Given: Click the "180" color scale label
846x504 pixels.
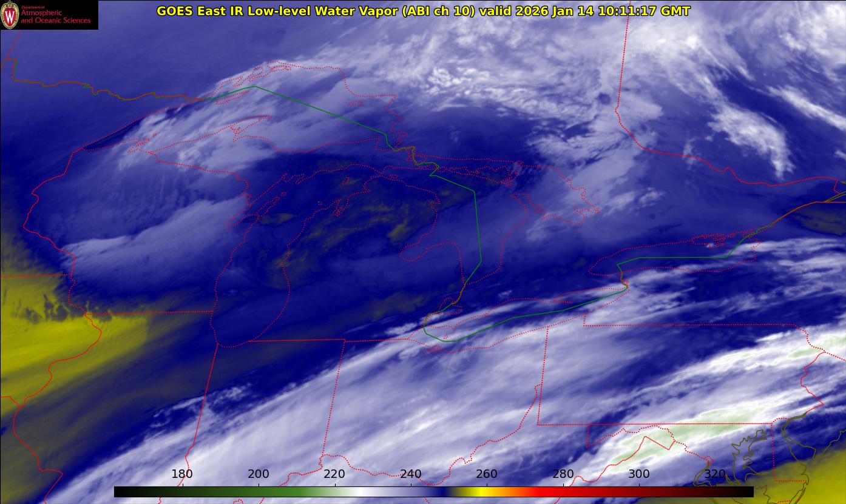Looking at the screenshot, I should tap(182, 474).
